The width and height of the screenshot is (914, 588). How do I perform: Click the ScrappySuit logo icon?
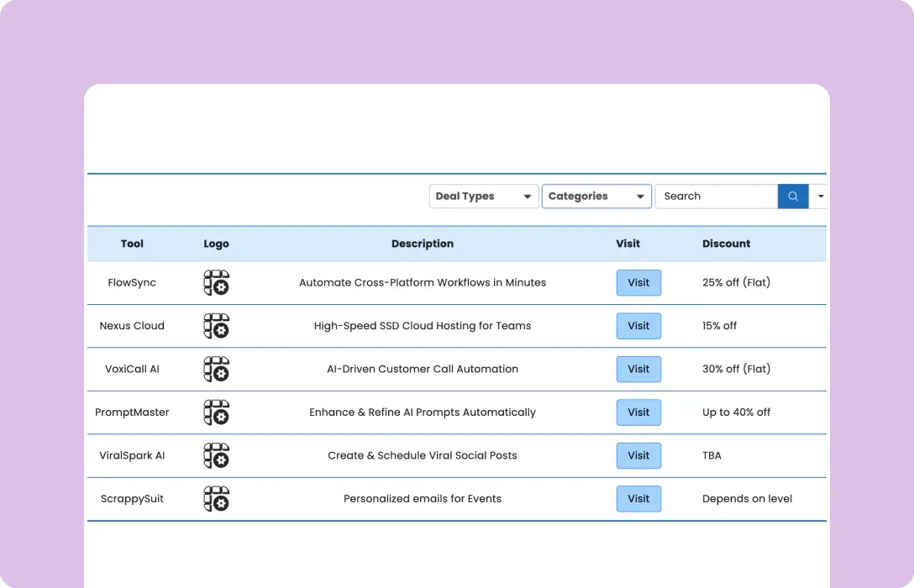coord(216,499)
